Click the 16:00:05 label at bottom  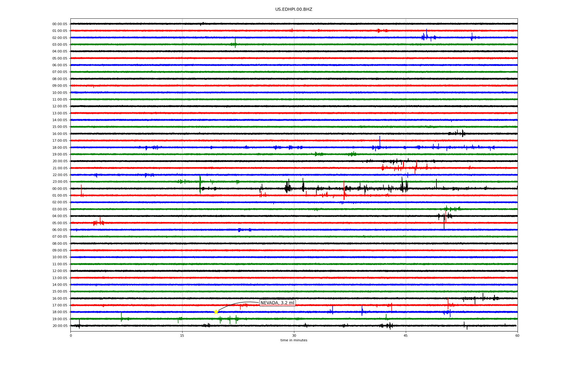coord(60,299)
